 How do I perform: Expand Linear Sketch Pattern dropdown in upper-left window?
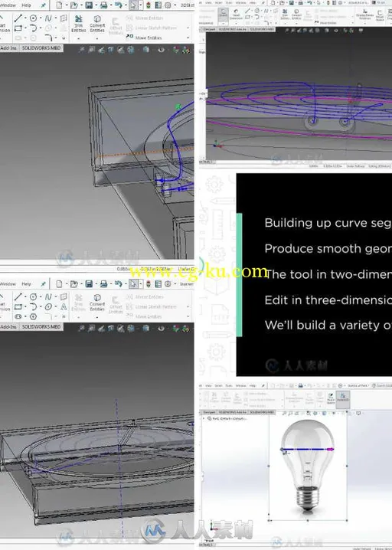(x=188, y=28)
